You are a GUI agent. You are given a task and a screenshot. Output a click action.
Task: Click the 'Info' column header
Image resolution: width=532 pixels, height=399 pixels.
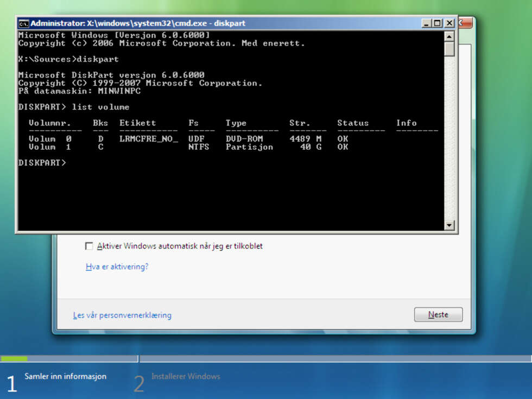pos(407,123)
